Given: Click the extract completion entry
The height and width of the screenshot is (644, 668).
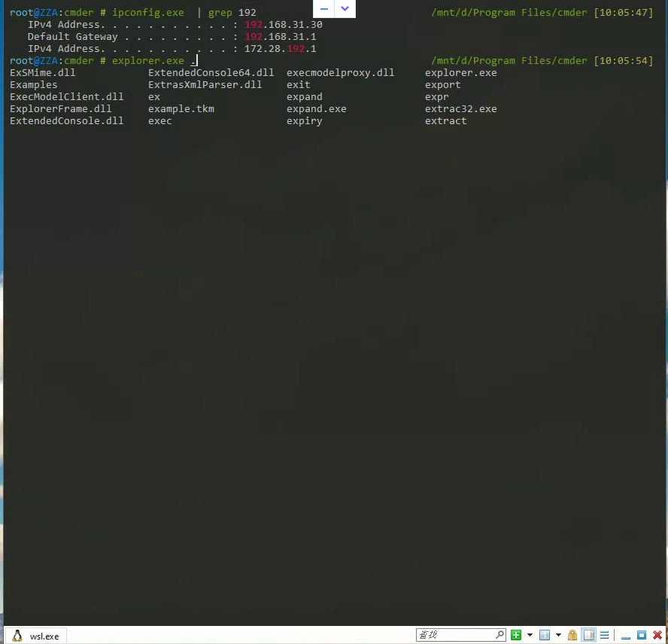Looking at the screenshot, I should (445, 120).
